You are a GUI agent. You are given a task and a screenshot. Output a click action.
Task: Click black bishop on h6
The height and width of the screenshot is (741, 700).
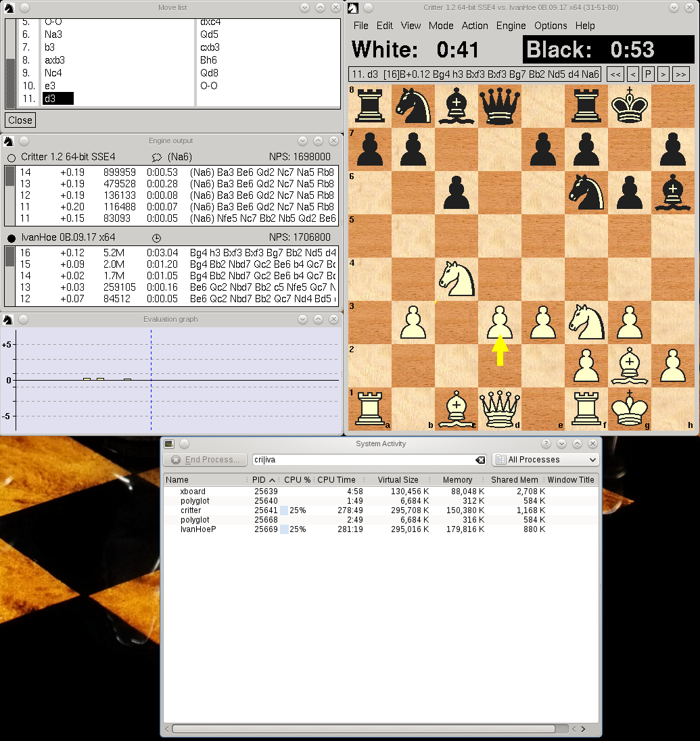(672, 192)
